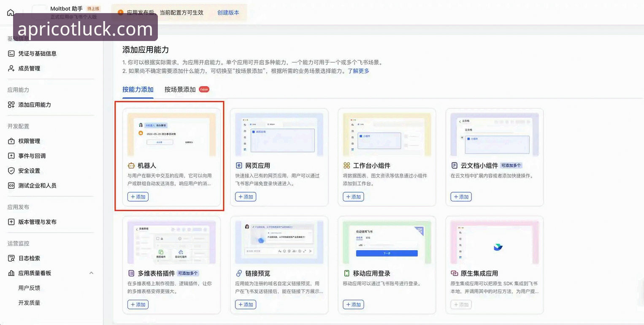Click the 应用质量看板 chart icon
The width and height of the screenshot is (644, 325).
tap(11, 273)
